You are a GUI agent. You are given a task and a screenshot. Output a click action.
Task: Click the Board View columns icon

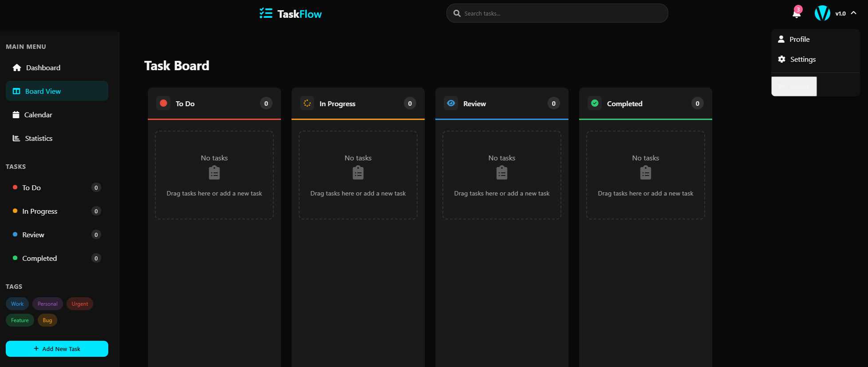(x=16, y=91)
